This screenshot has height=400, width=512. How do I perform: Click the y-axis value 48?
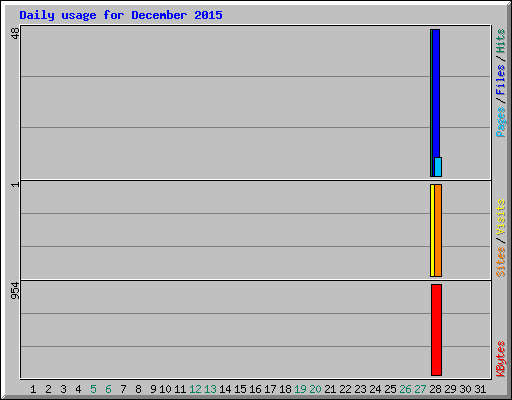point(15,33)
